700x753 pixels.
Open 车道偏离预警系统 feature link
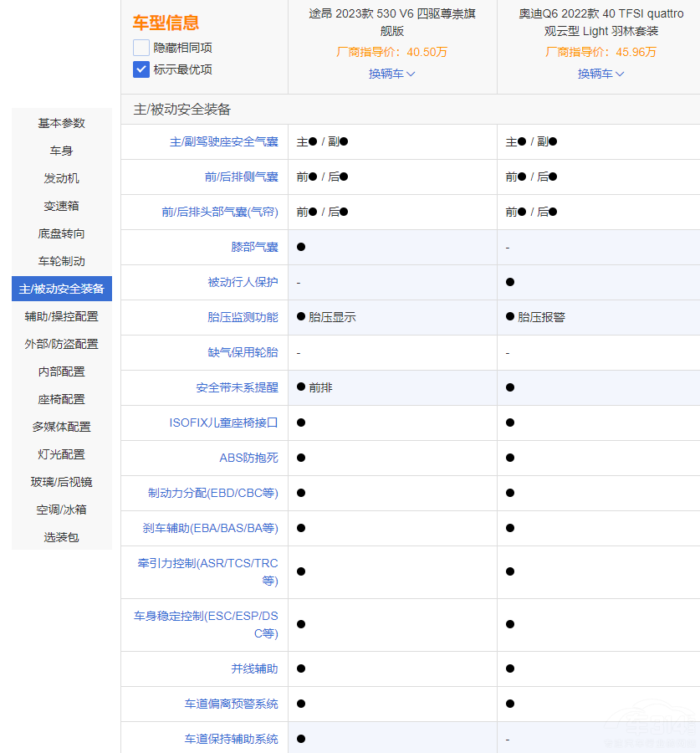(232, 704)
